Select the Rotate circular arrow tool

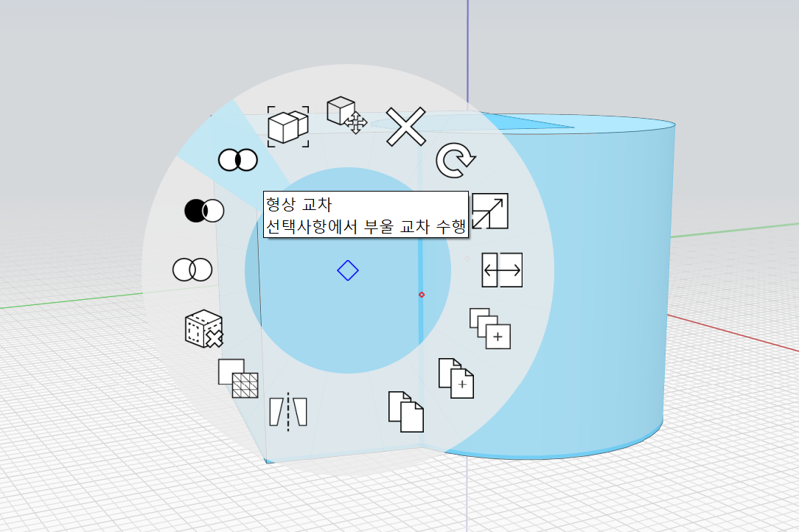tap(456, 161)
